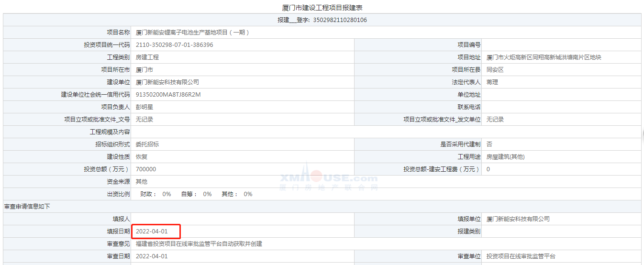Image resolution: width=644 pixels, height=265 pixels.
Task: Click the highlighted 填报日期 value 2022-04-01
Action: click(152, 232)
